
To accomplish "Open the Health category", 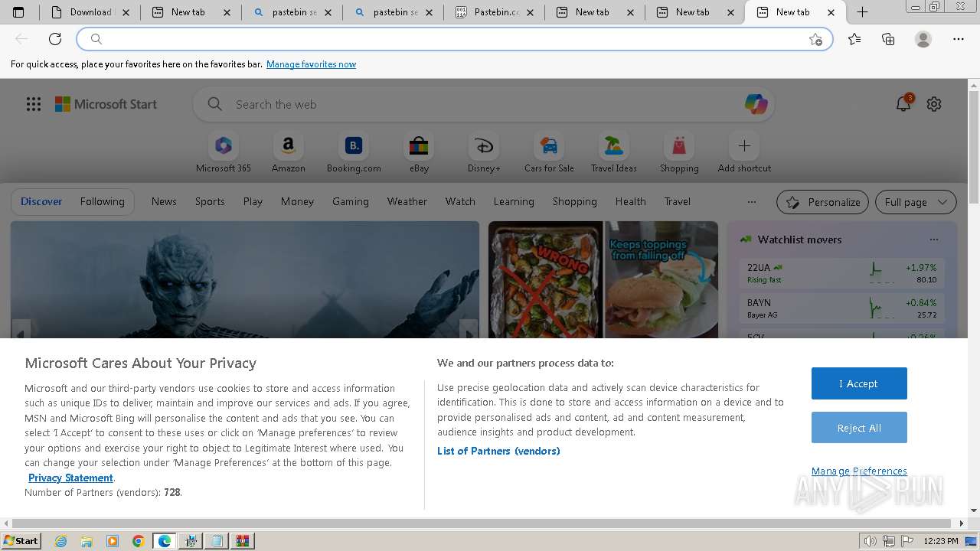I will pyautogui.click(x=631, y=201).
